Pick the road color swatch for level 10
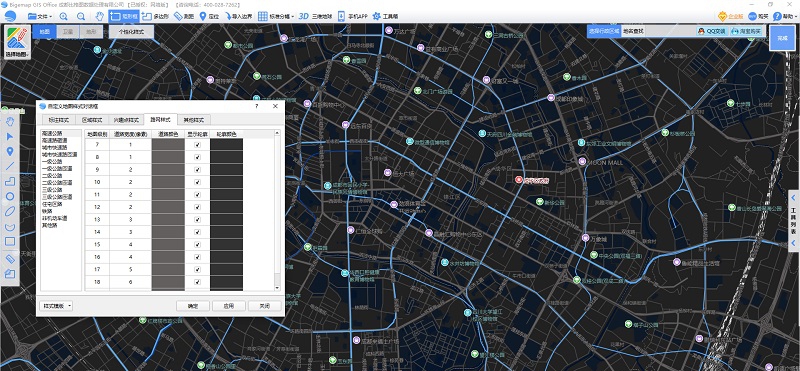 168,182
